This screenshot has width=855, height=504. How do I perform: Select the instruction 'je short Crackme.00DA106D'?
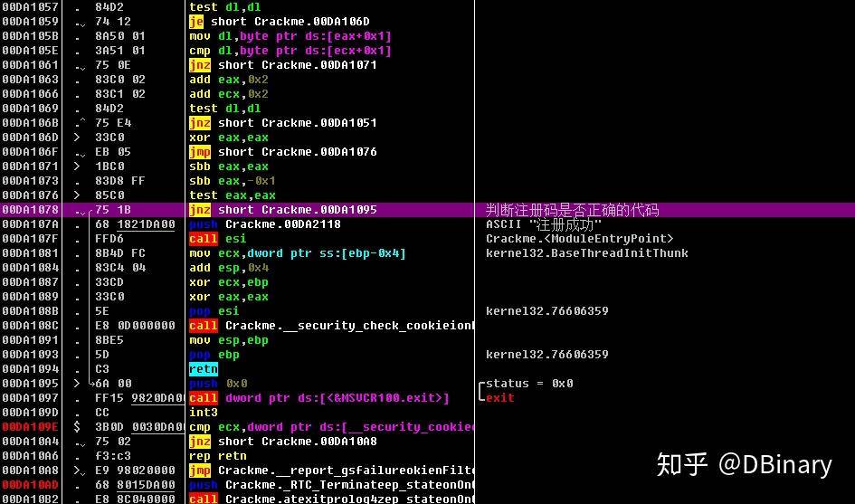pos(280,22)
